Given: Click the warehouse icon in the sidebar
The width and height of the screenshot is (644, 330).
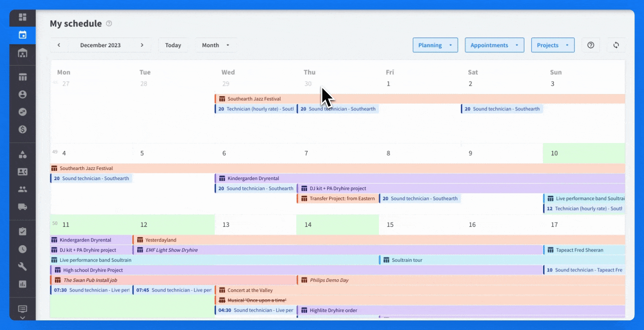Looking at the screenshot, I should [x=22, y=53].
